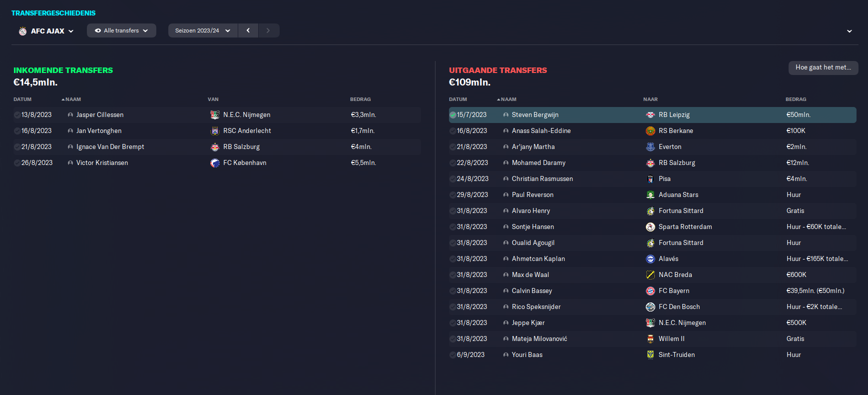Image resolution: width=868 pixels, height=395 pixels.
Task: Click the NAC Breda club crest
Action: [x=650, y=275]
